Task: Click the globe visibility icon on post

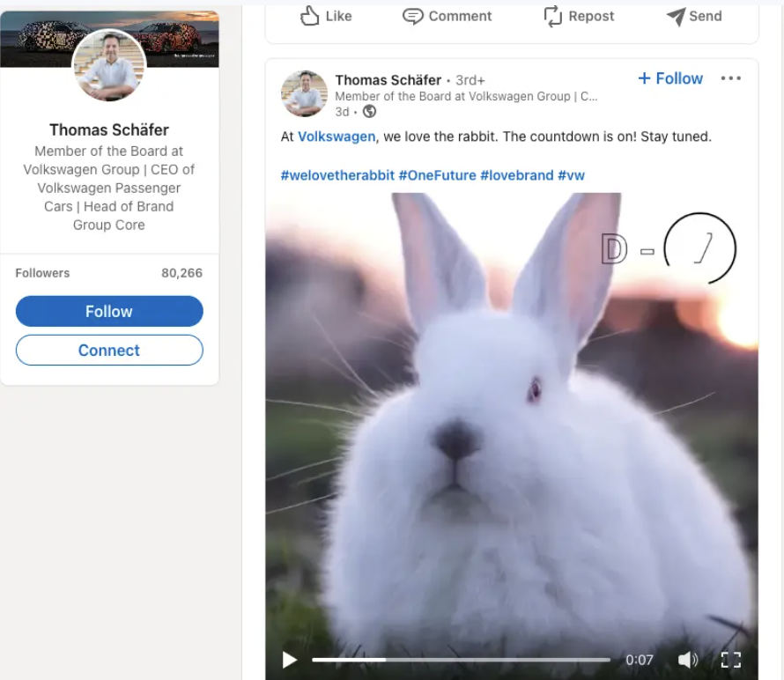Action: 369,112
